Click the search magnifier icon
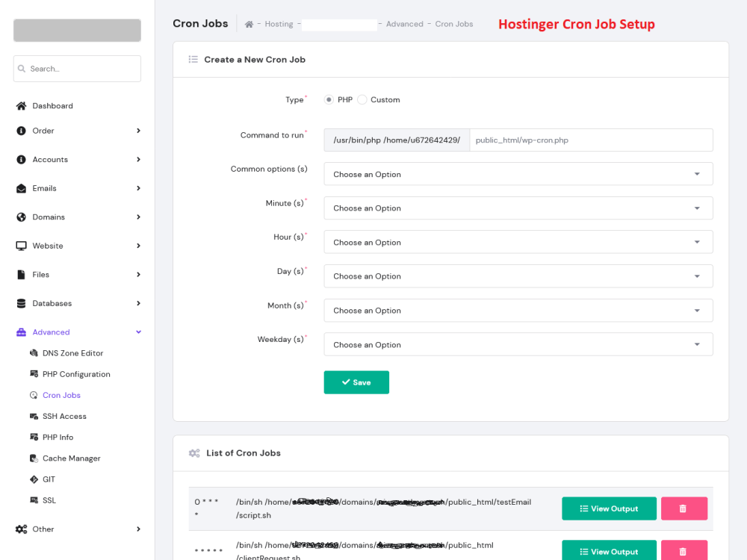 [x=22, y=69]
